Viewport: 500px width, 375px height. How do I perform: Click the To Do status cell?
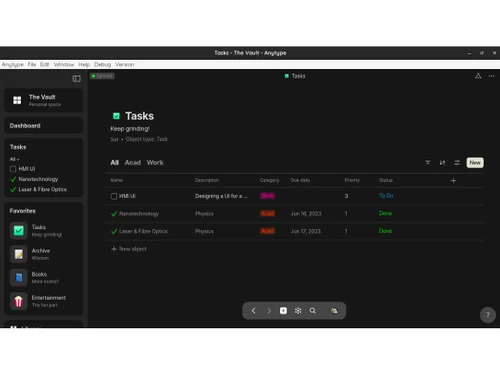pyautogui.click(x=386, y=196)
